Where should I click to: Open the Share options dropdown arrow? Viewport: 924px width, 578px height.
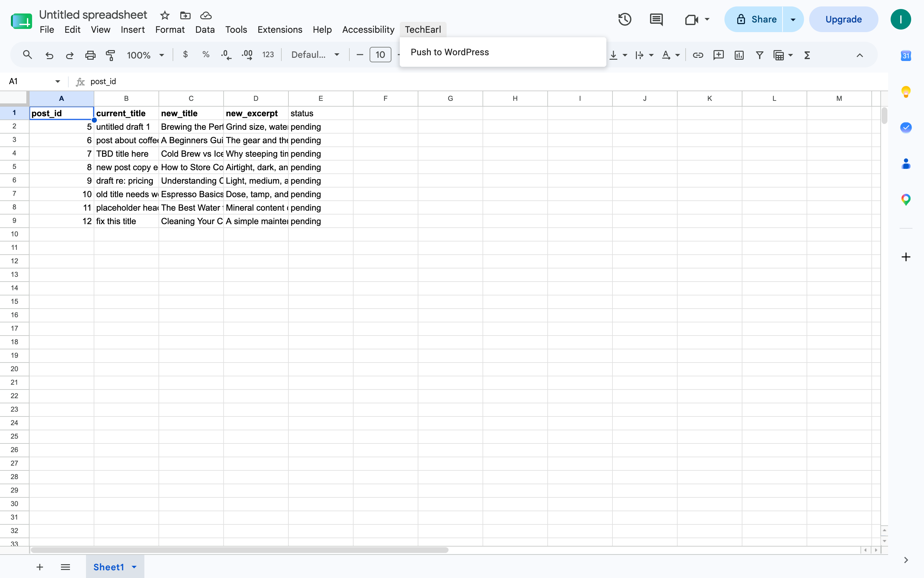point(793,19)
